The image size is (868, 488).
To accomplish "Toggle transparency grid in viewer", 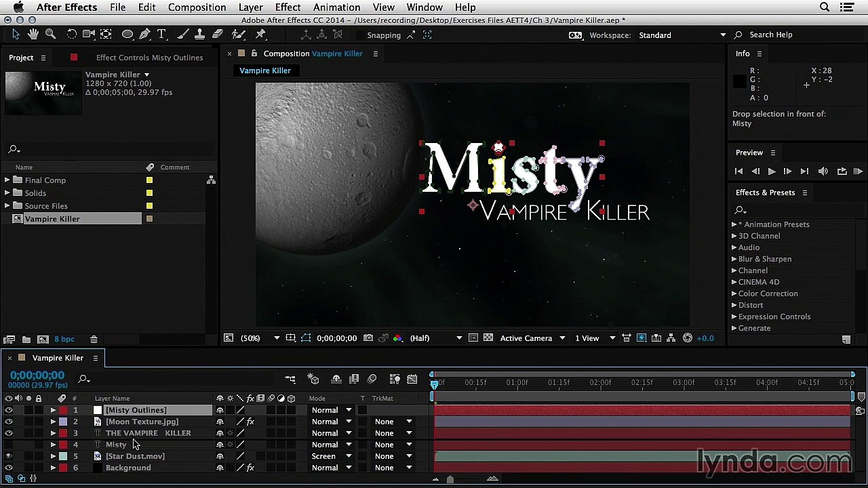I will click(488, 338).
